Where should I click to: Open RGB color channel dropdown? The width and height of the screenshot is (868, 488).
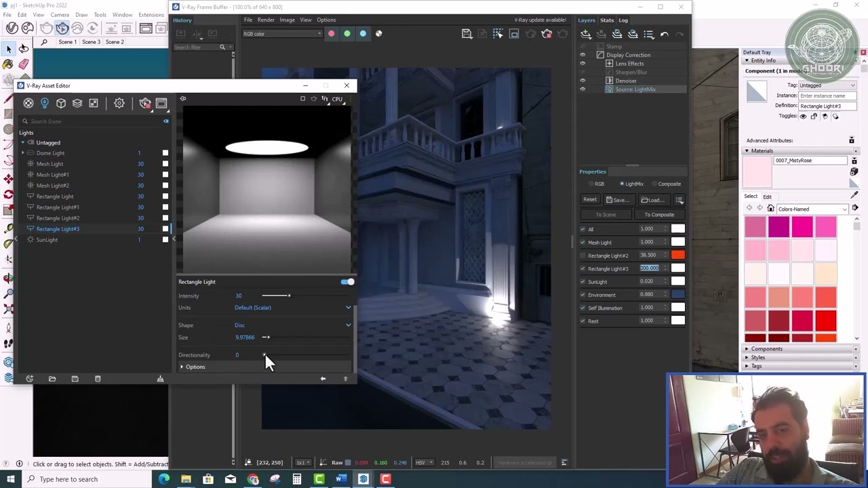coord(281,34)
